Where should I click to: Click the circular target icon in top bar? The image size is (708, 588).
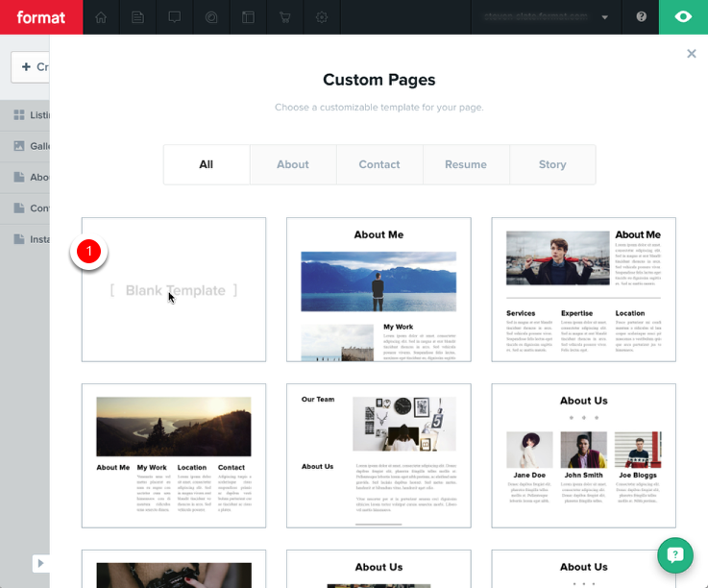click(211, 17)
